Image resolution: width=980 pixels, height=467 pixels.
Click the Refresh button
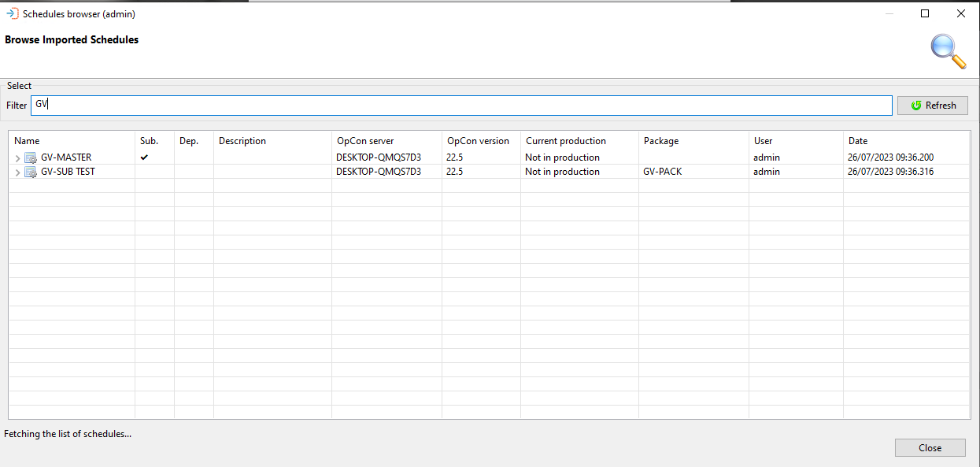click(933, 106)
